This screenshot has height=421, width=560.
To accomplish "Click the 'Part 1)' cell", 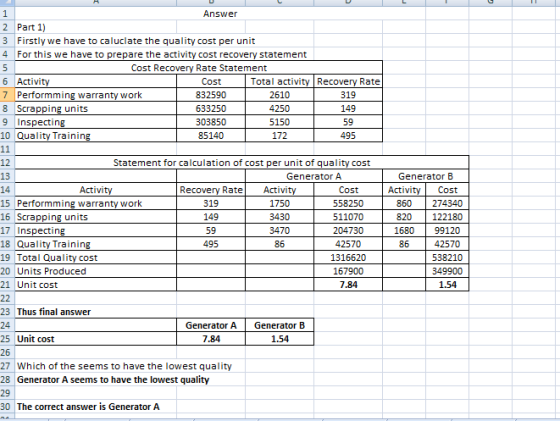I will pos(96,27).
